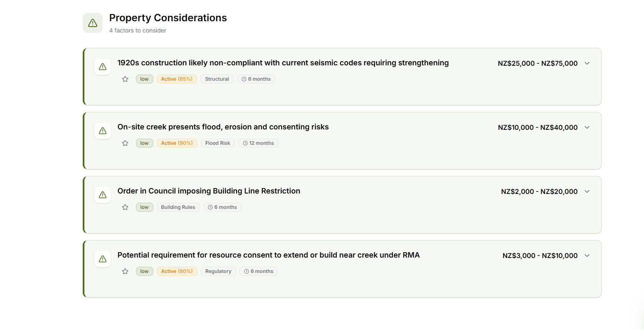Expand the resource consent consideration details
Screen dimensions: 644x330
tap(587, 256)
